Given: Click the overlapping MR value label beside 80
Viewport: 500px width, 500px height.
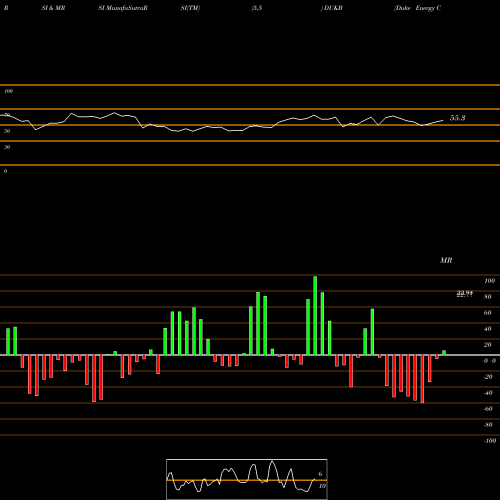Looking at the screenshot, I should point(465,294).
